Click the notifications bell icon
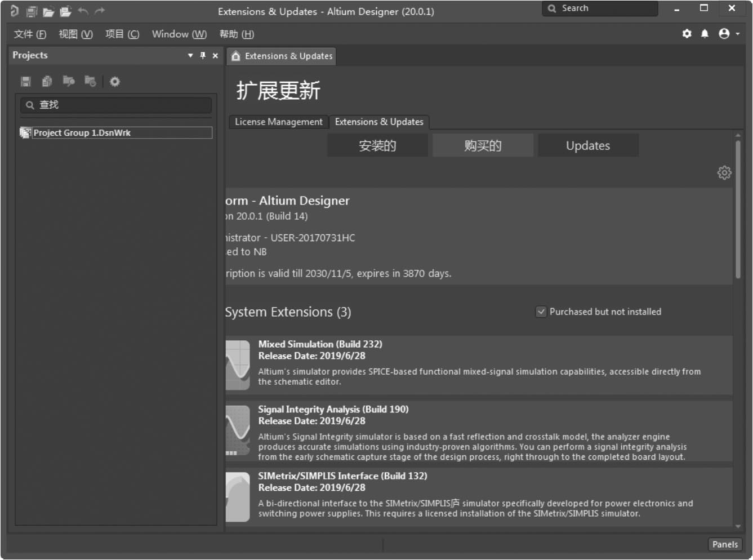Viewport: 753px width, 560px height. tap(705, 34)
